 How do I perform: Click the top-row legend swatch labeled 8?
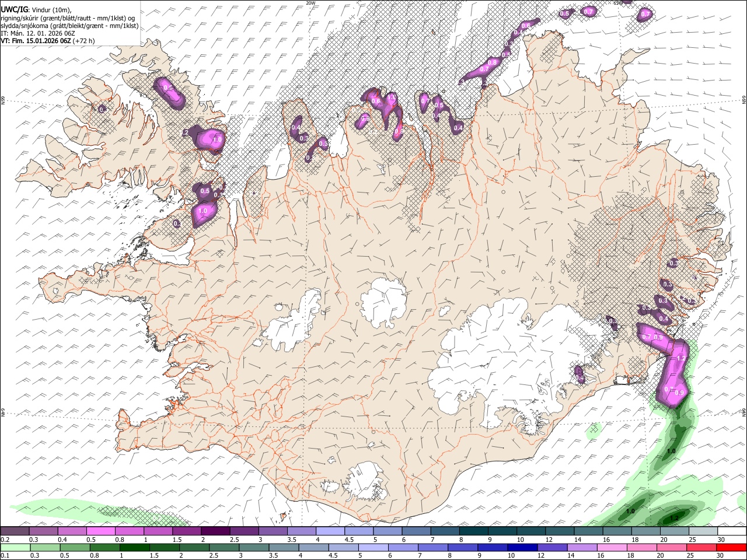coord(473,531)
